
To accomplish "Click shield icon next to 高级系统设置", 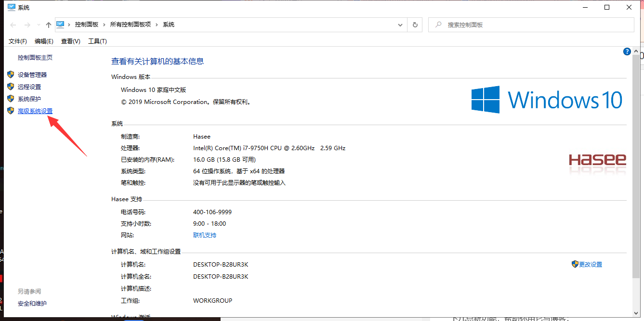I will 11,111.
